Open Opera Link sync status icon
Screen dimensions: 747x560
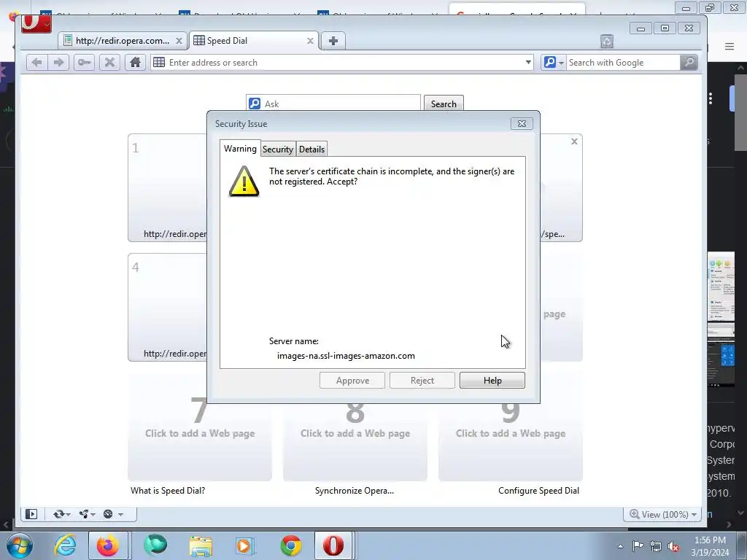coord(58,514)
